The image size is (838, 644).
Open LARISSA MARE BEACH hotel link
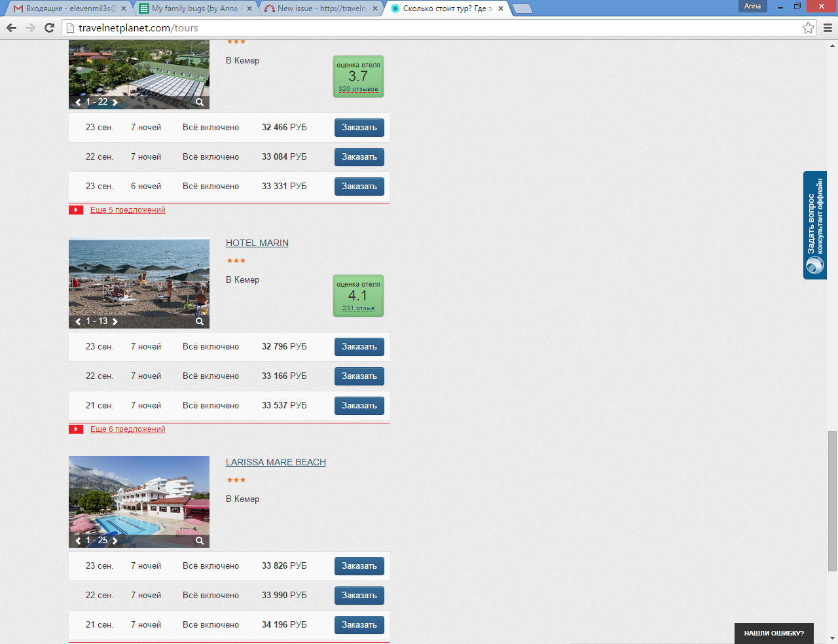coord(276,462)
